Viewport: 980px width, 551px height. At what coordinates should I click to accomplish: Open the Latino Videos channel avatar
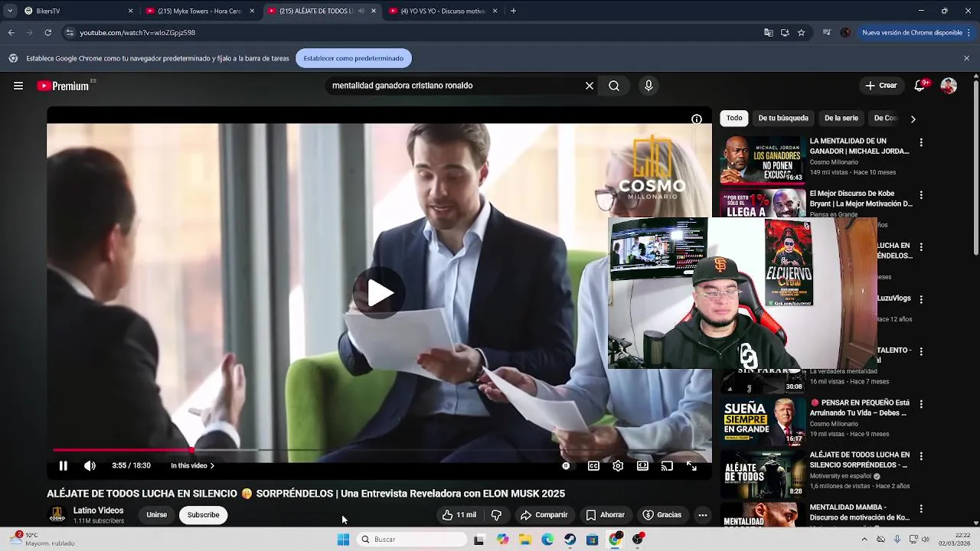[x=57, y=515]
